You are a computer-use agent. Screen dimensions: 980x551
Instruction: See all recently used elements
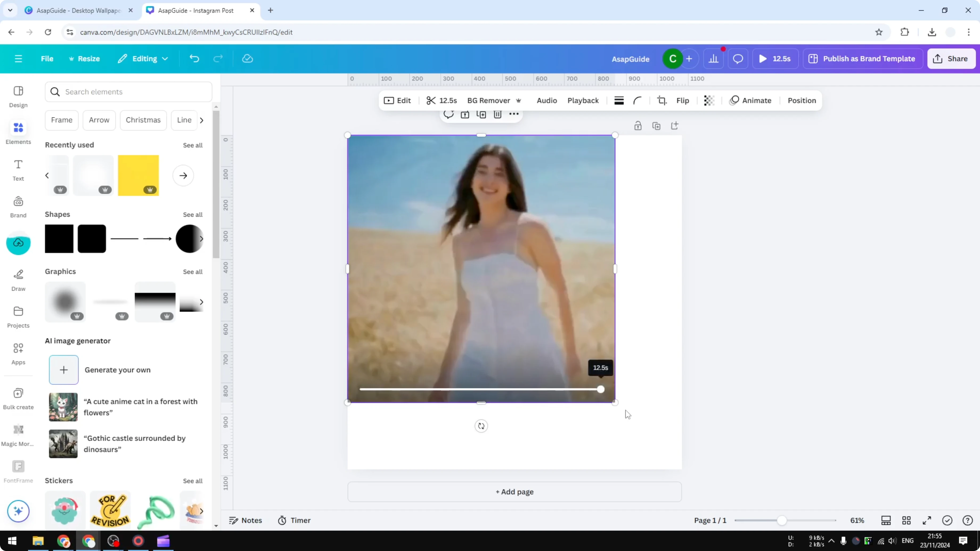[193, 145]
